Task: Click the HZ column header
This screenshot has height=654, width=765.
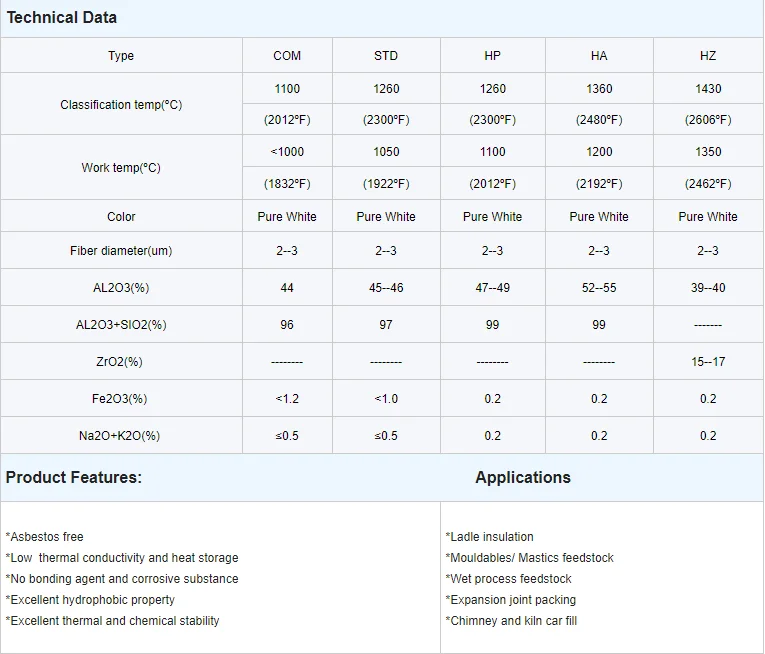Action: coord(708,56)
